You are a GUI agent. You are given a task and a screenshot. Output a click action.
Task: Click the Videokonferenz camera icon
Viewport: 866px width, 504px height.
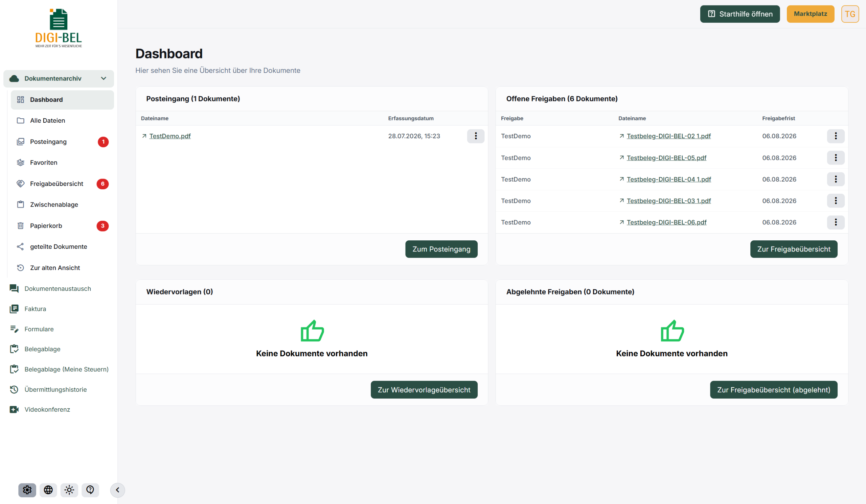[x=14, y=410]
